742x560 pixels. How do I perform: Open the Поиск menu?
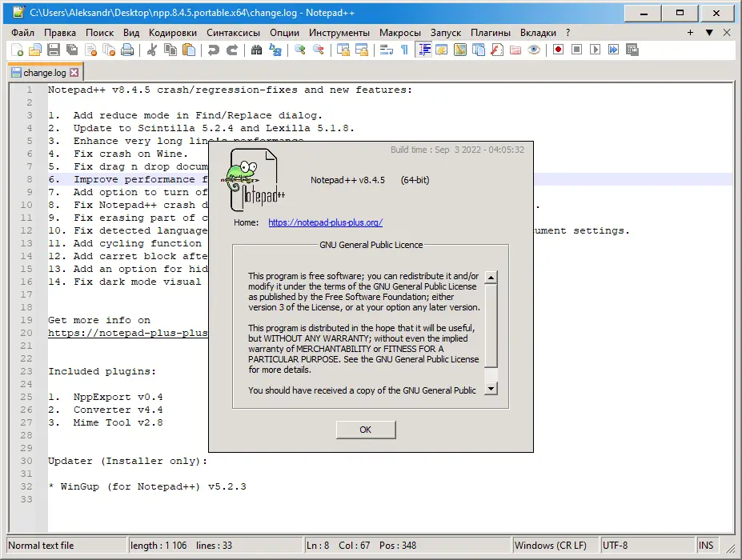point(100,33)
